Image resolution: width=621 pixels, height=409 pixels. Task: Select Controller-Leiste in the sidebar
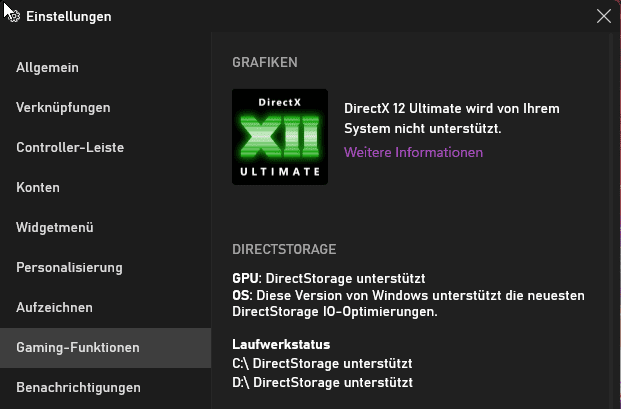click(105, 148)
